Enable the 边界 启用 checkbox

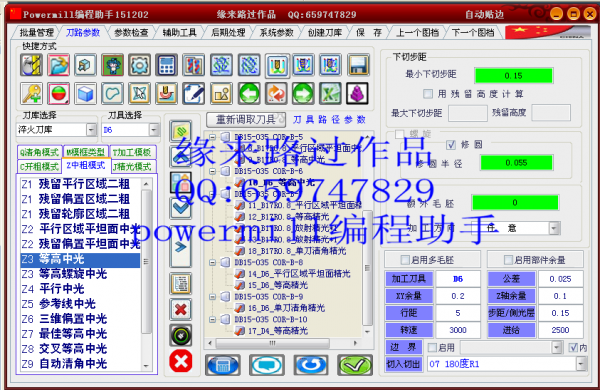point(432,348)
